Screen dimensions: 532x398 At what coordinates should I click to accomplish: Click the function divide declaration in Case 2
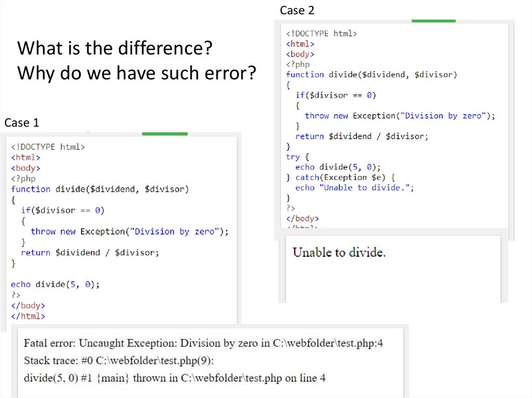point(371,75)
